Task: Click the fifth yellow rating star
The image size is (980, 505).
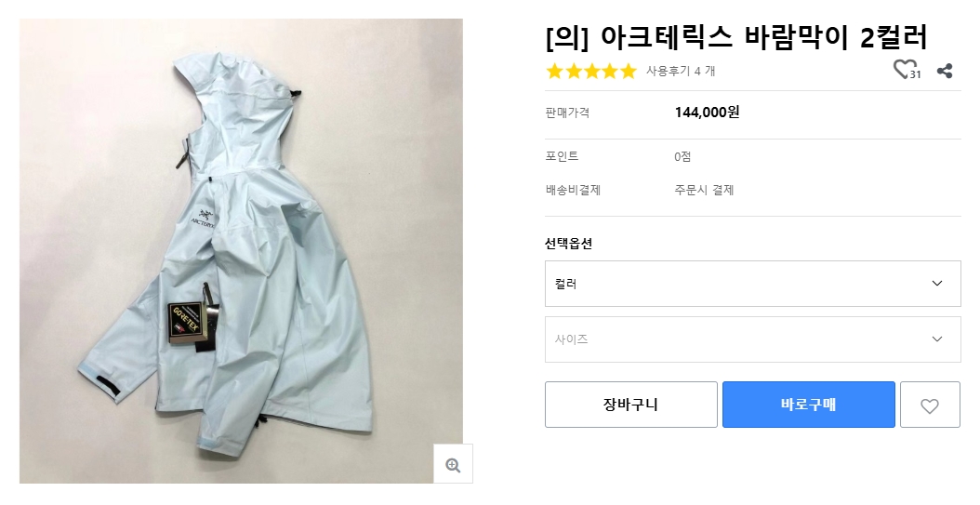Action: 629,71
